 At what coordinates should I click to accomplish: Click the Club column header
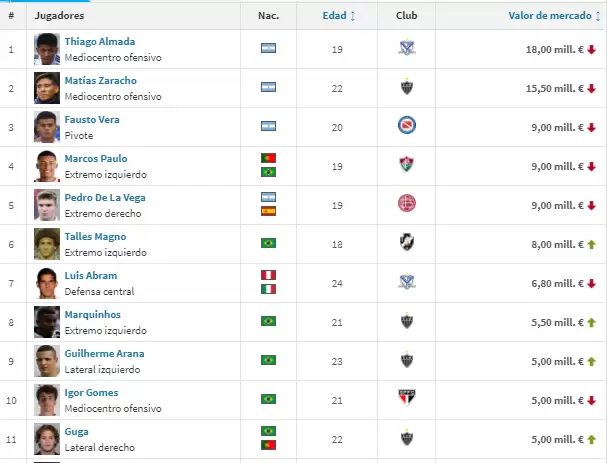pos(406,16)
